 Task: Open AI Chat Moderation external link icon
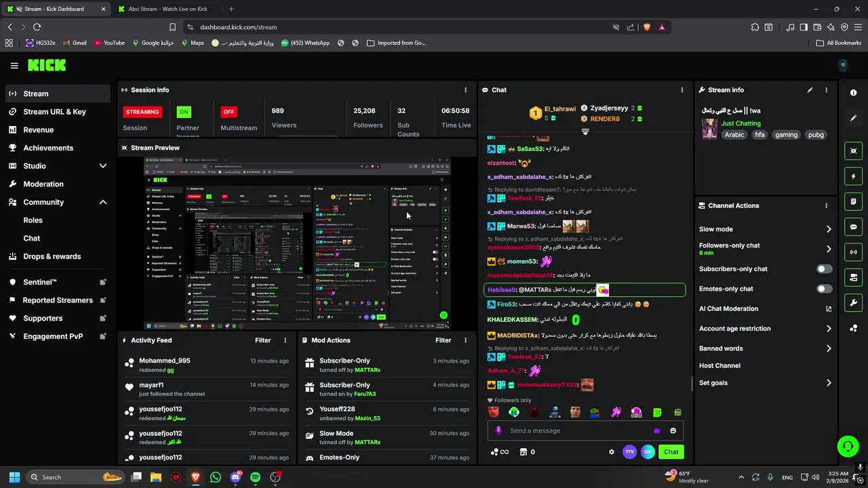click(x=829, y=309)
